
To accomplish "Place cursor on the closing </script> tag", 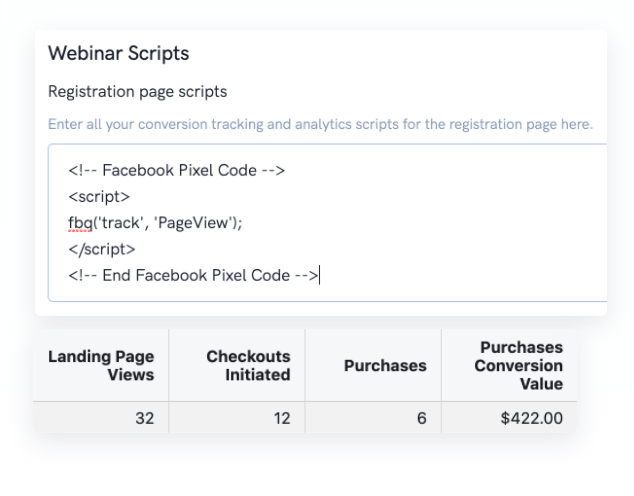I will [x=101, y=248].
